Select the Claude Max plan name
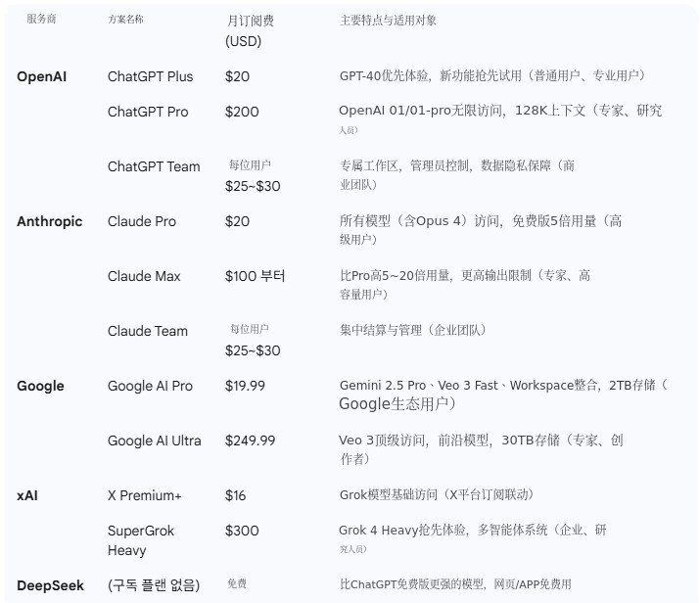This screenshot has height=603, width=700. coord(144,276)
